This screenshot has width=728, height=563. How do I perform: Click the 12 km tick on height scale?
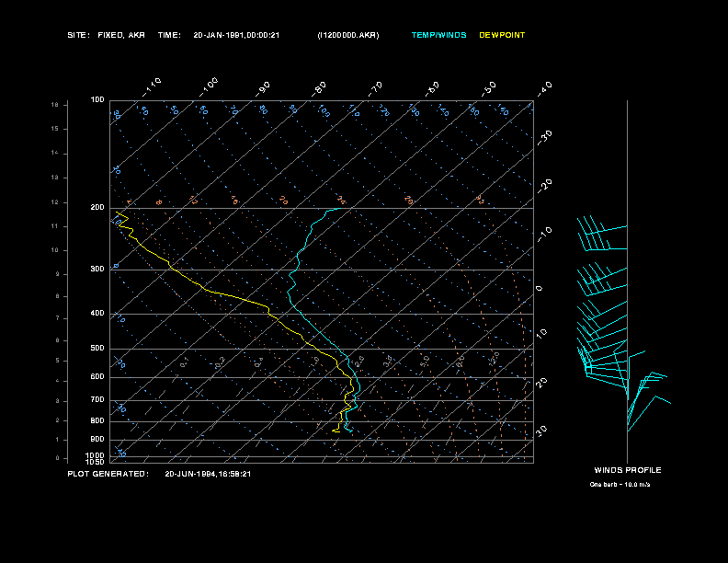[x=55, y=202]
